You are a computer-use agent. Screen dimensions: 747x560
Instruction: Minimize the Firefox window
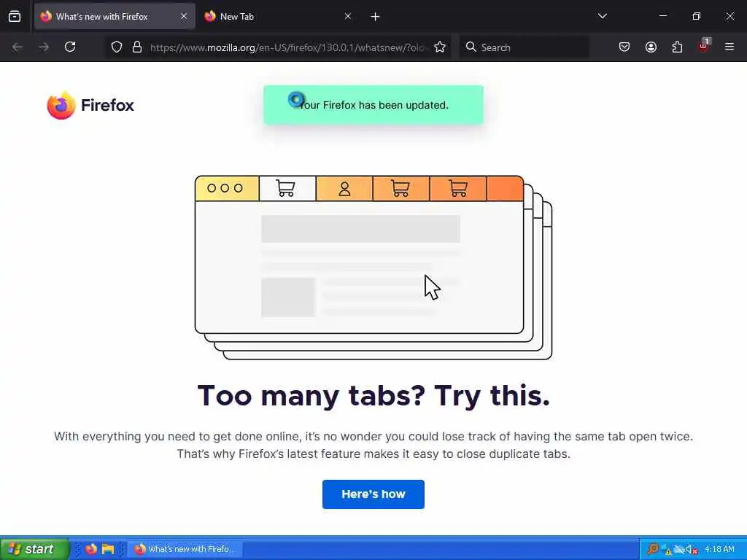click(x=662, y=16)
